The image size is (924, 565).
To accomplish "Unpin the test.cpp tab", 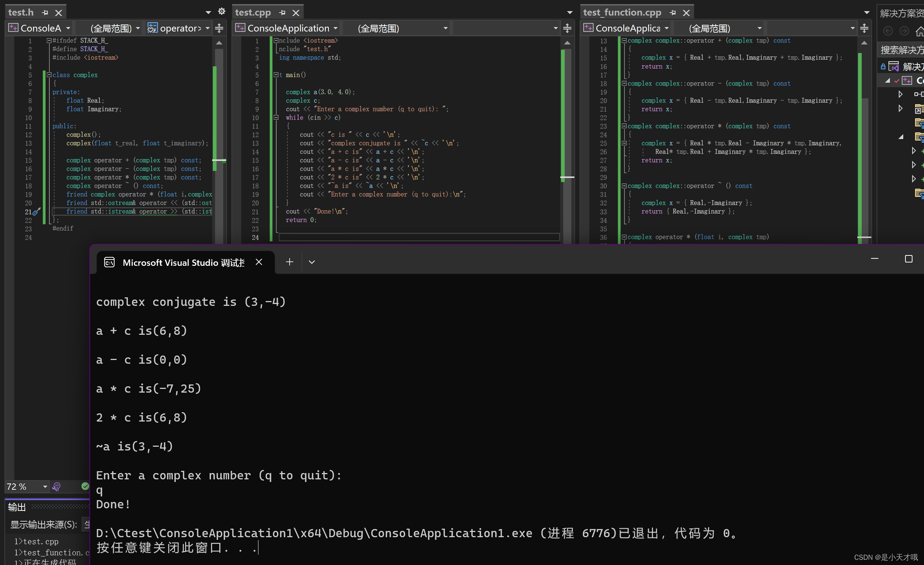I will [283, 11].
